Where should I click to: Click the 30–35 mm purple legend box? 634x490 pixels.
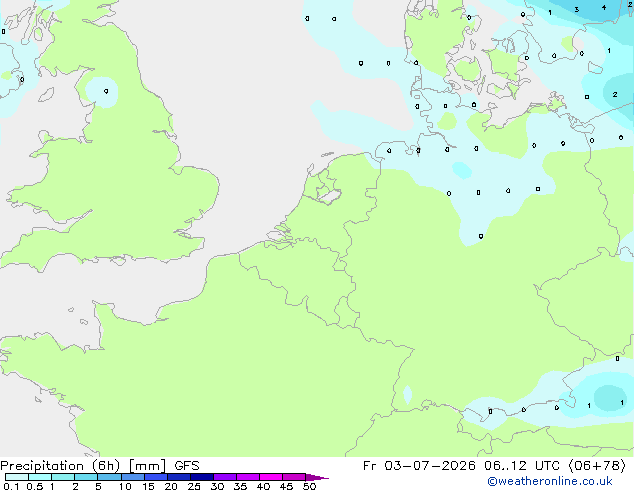pyautogui.click(x=224, y=477)
